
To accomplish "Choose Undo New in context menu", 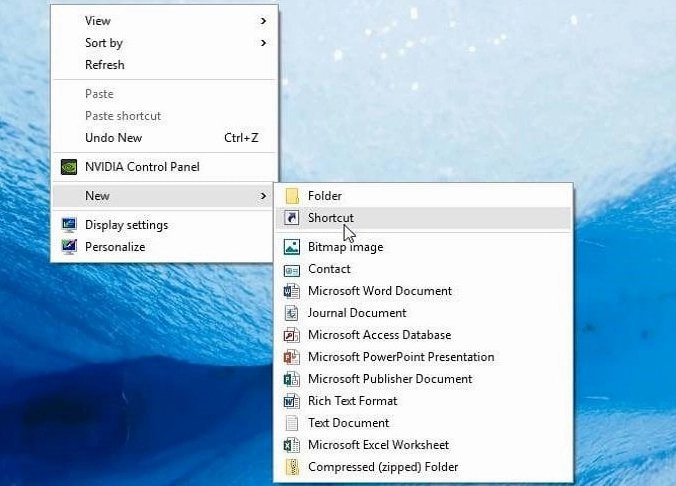I will pos(113,138).
